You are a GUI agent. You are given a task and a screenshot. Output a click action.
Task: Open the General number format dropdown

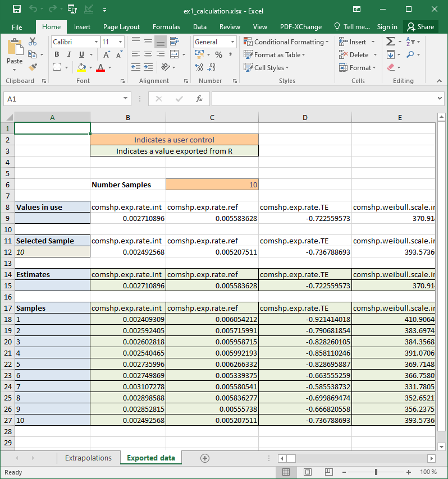pyautogui.click(x=233, y=42)
